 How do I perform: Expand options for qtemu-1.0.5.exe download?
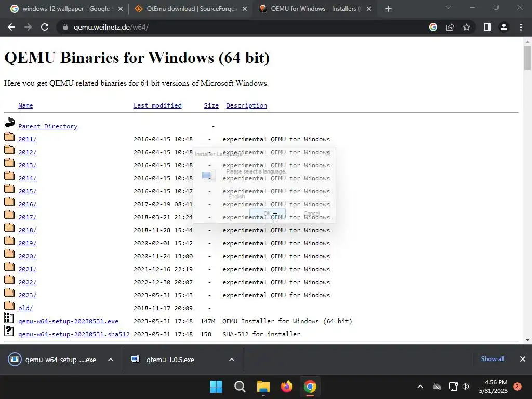coord(232,360)
